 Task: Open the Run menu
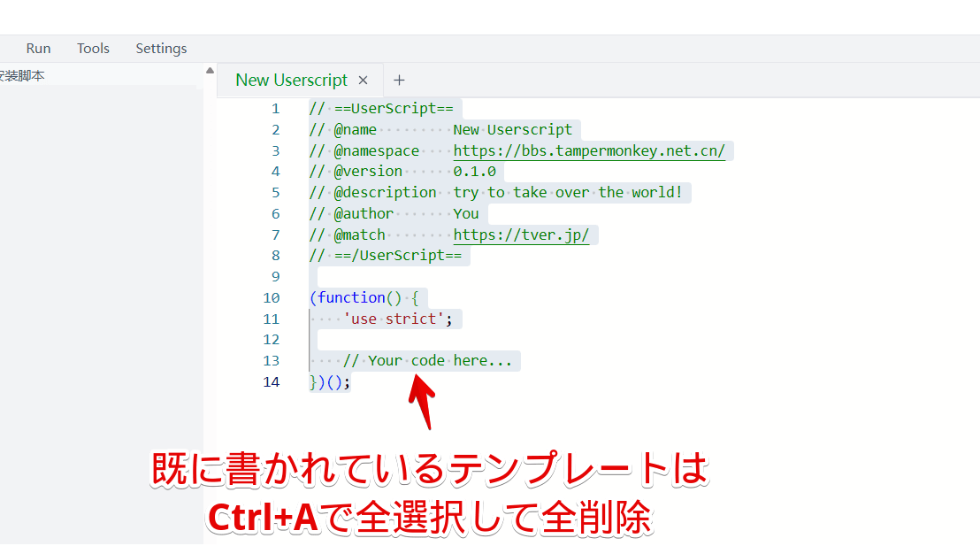click(x=38, y=48)
